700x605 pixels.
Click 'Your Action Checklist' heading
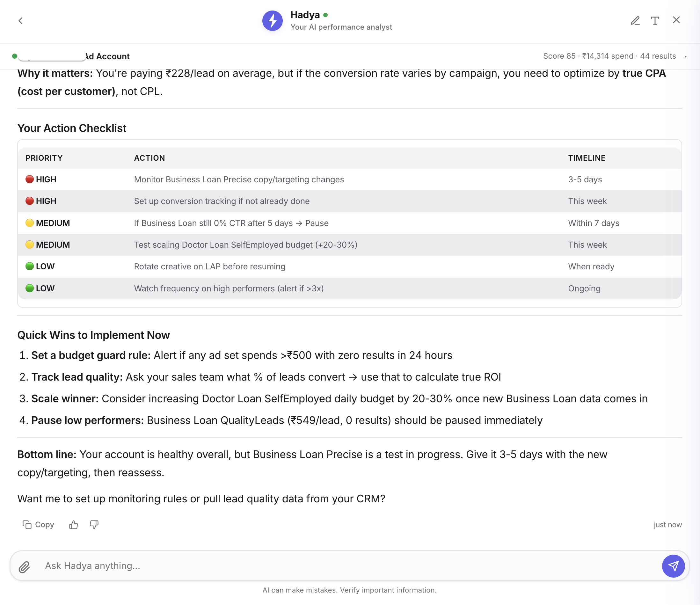(72, 128)
